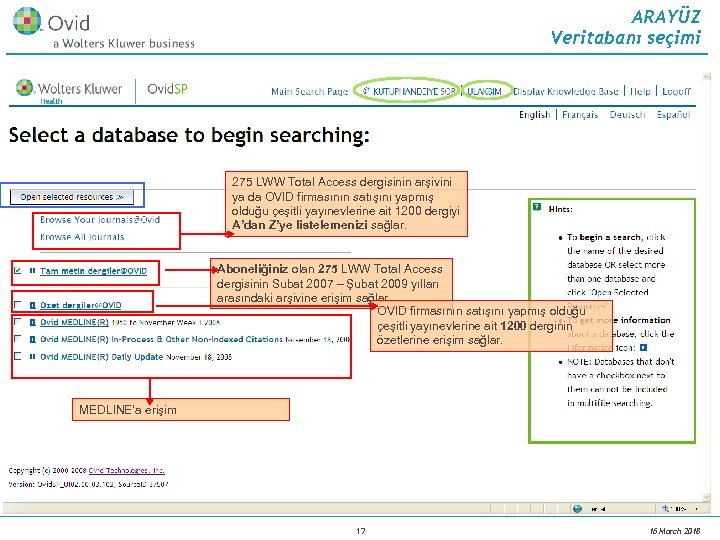Open the Main Search Page link

point(309,91)
